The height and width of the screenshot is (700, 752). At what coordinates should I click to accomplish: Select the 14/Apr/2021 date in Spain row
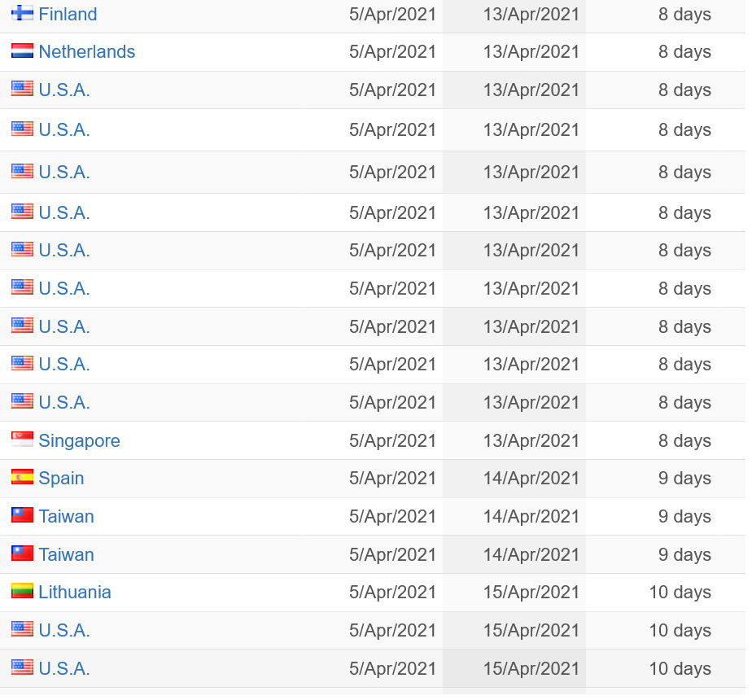point(531,479)
